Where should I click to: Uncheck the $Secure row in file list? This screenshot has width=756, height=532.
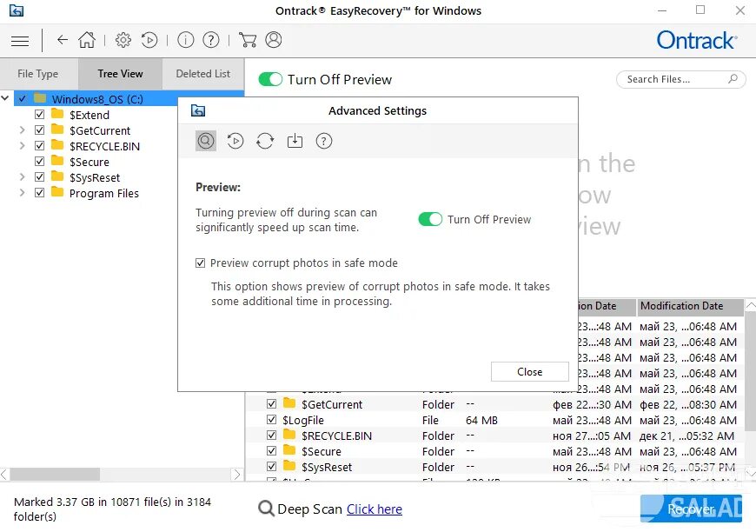271,451
